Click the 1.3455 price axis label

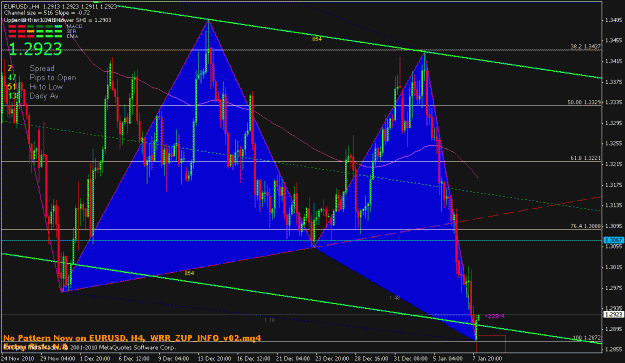point(614,40)
